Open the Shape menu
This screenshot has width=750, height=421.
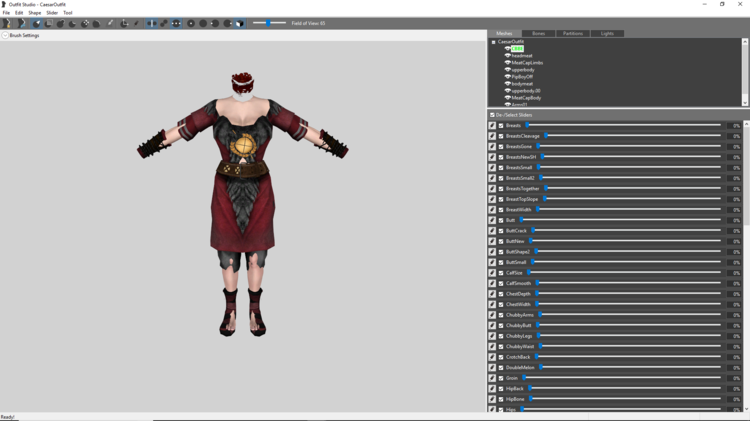pos(34,13)
